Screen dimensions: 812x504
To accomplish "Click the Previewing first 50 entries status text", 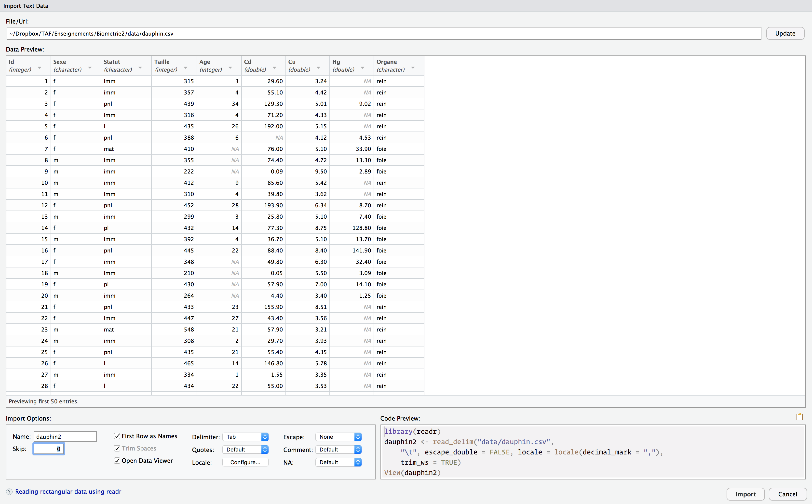I will point(44,401).
